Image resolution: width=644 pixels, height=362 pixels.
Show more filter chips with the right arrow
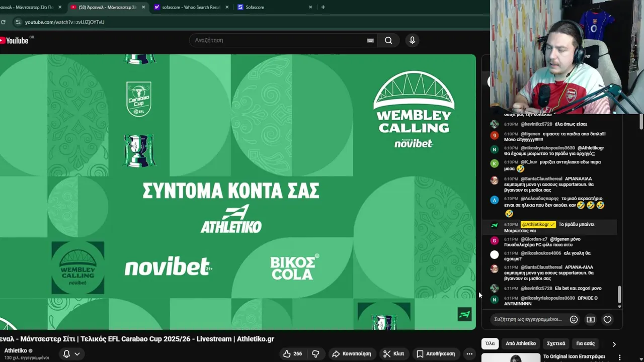(614, 344)
